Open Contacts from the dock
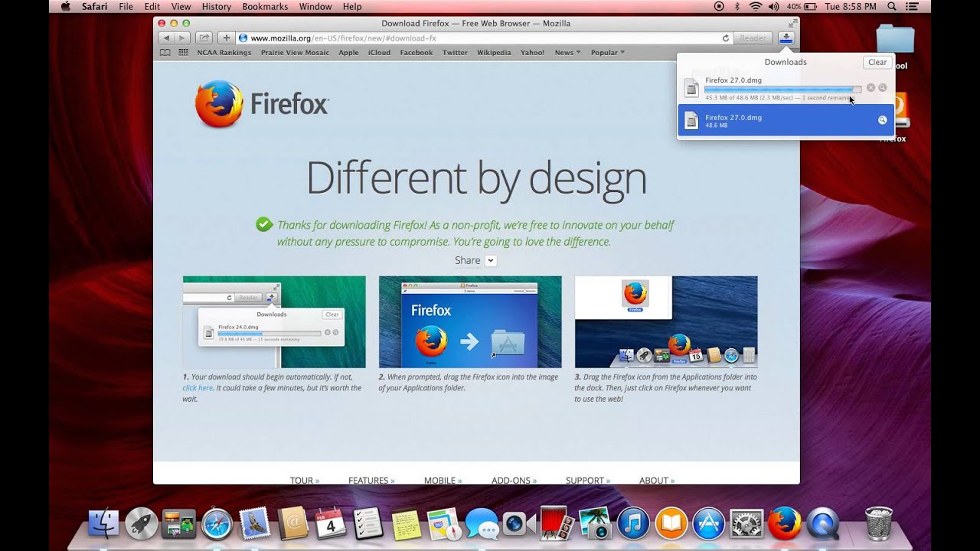The image size is (980, 551). [x=292, y=523]
